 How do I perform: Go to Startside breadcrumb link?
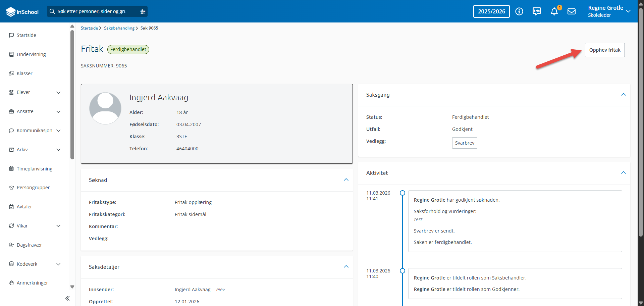click(89, 28)
